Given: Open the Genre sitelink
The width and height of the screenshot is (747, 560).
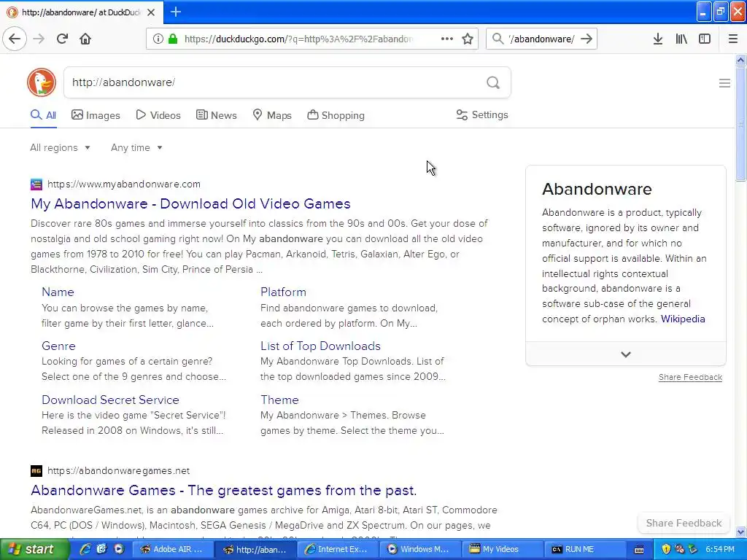Looking at the screenshot, I should pyautogui.click(x=58, y=346).
